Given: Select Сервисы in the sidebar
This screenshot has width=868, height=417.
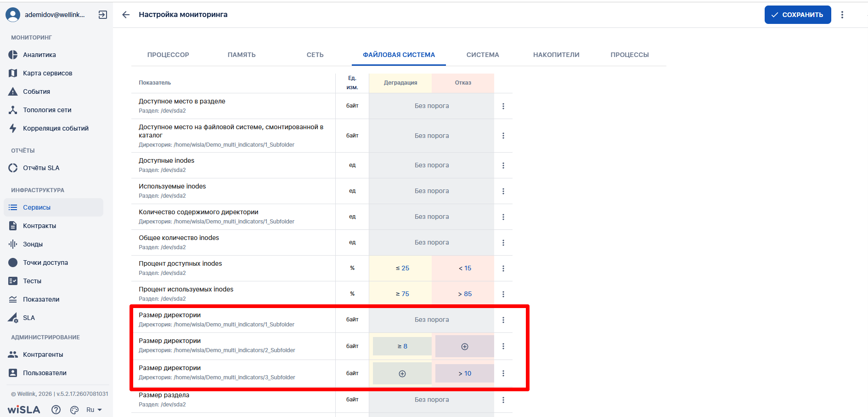Looking at the screenshot, I should point(53,207).
